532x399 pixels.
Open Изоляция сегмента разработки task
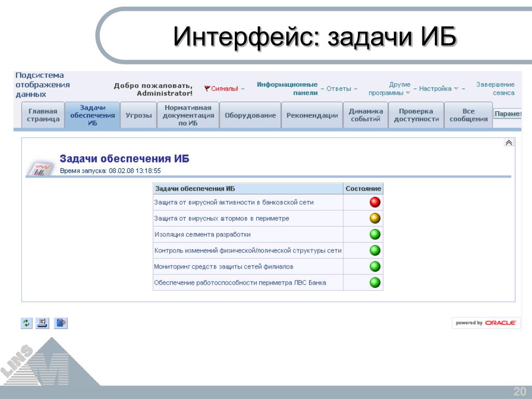[x=203, y=234]
